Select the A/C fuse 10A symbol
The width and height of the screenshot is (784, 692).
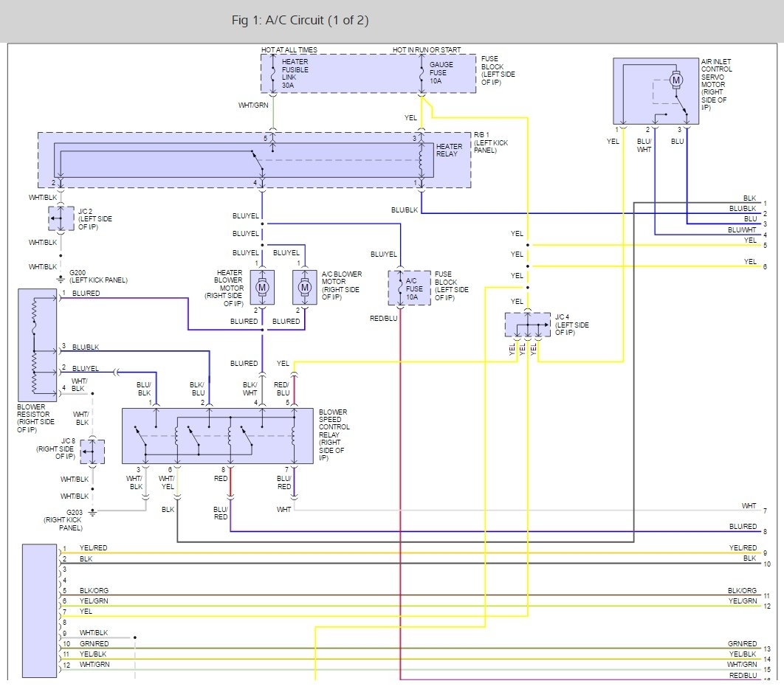tap(399, 286)
